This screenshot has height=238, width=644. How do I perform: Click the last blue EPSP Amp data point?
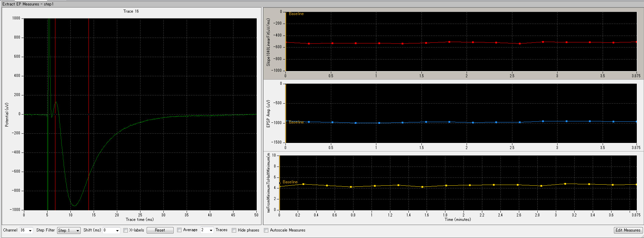(x=636, y=122)
